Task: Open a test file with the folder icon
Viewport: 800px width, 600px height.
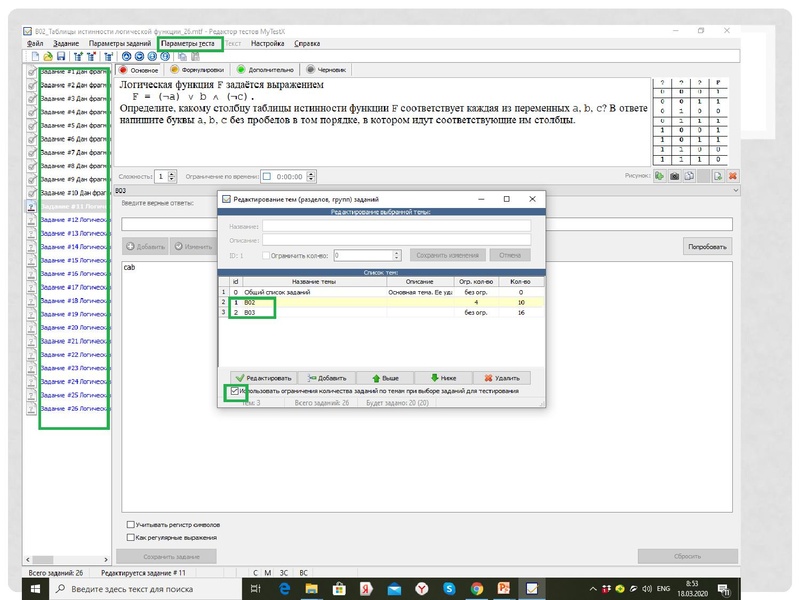Action: (x=48, y=57)
